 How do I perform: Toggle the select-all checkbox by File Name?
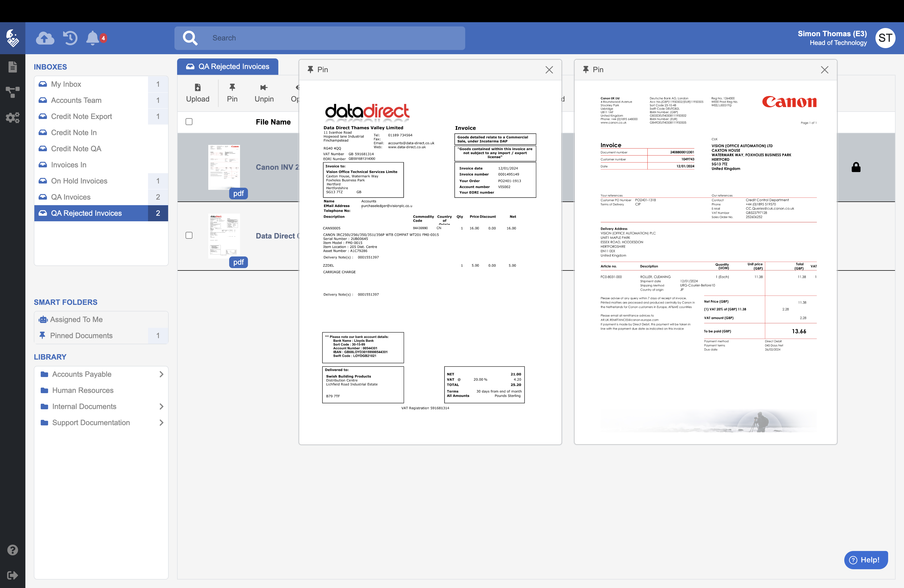tap(189, 122)
